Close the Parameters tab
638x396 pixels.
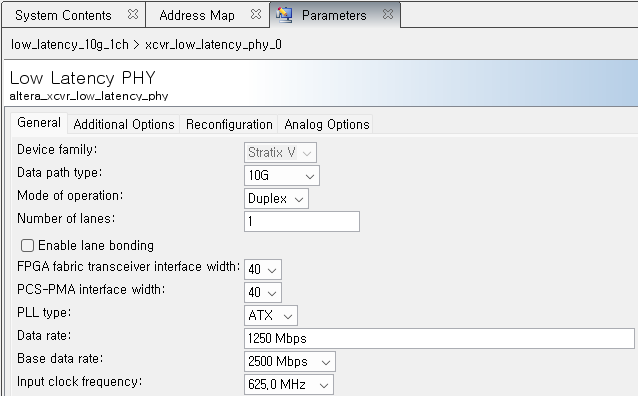tap(388, 14)
